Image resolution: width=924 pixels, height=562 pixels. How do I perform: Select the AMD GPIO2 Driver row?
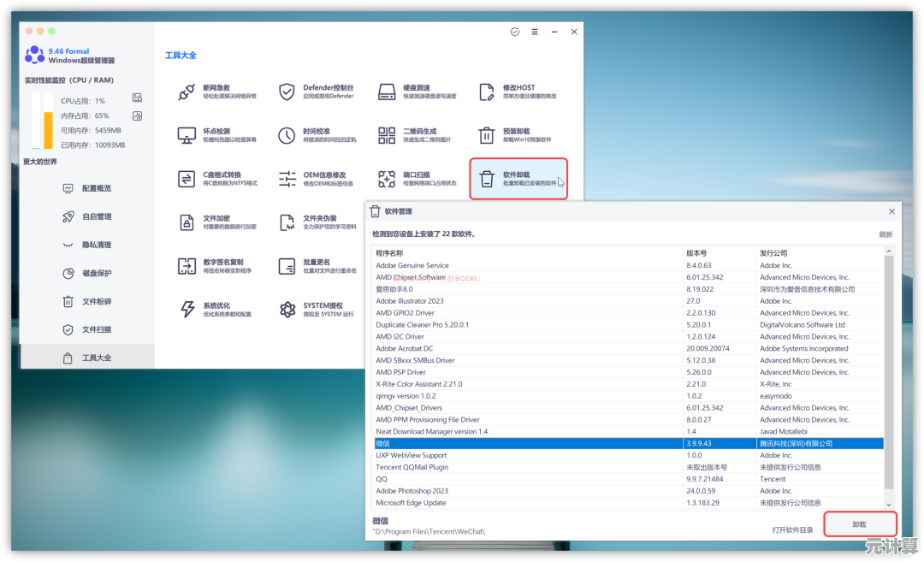[628, 313]
